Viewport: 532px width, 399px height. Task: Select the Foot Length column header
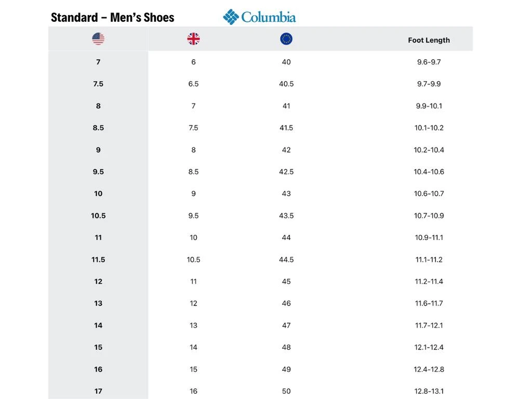click(x=429, y=40)
